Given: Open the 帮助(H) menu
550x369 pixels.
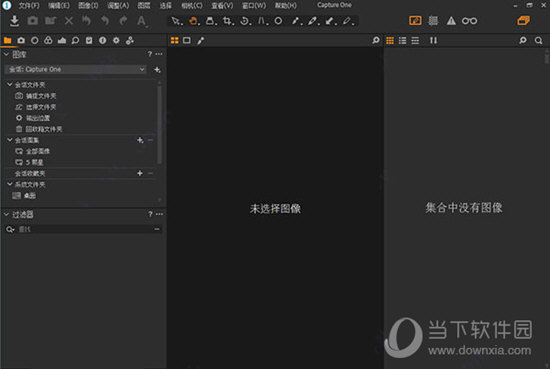Looking at the screenshot, I should [x=286, y=6].
